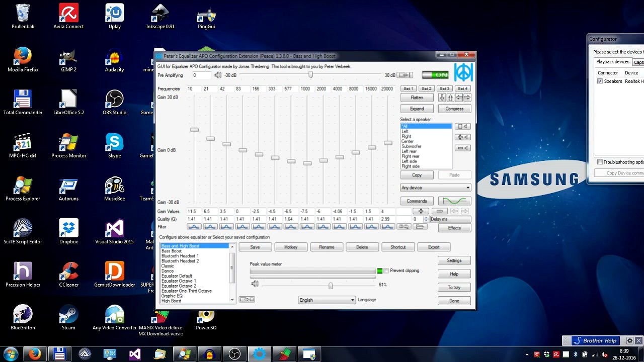Switch the equalizer ON toggle off
The width and height of the screenshot is (644, 362).
[435, 74]
